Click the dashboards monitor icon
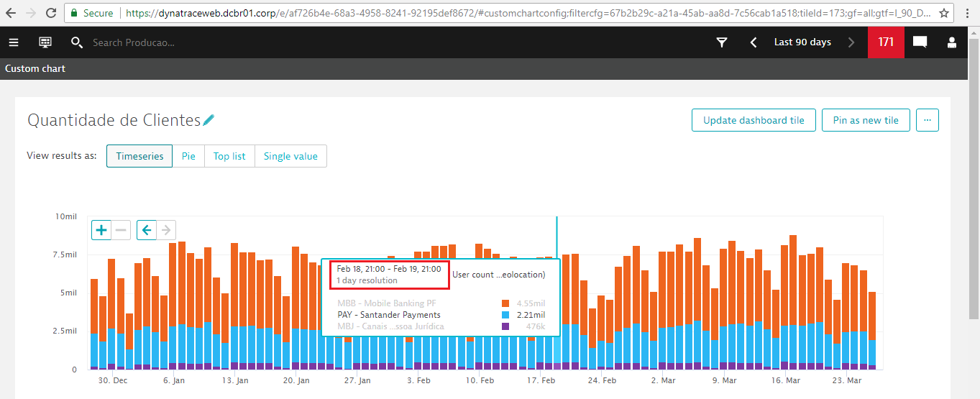 click(45, 42)
